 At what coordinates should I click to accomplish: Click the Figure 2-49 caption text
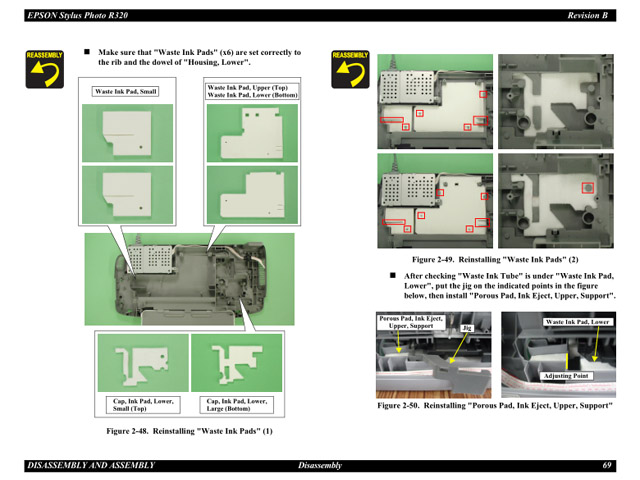click(x=495, y=258)
